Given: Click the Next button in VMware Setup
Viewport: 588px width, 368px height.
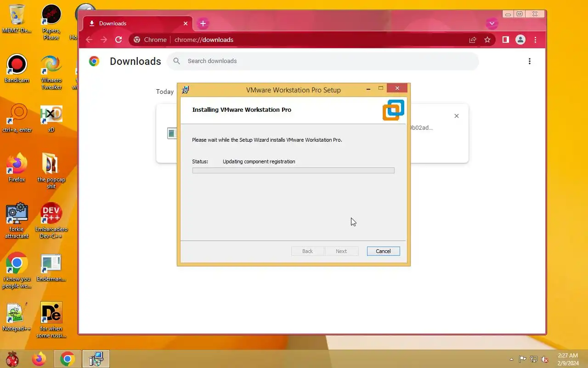Looking at the screenshot, I should (341, 251).
